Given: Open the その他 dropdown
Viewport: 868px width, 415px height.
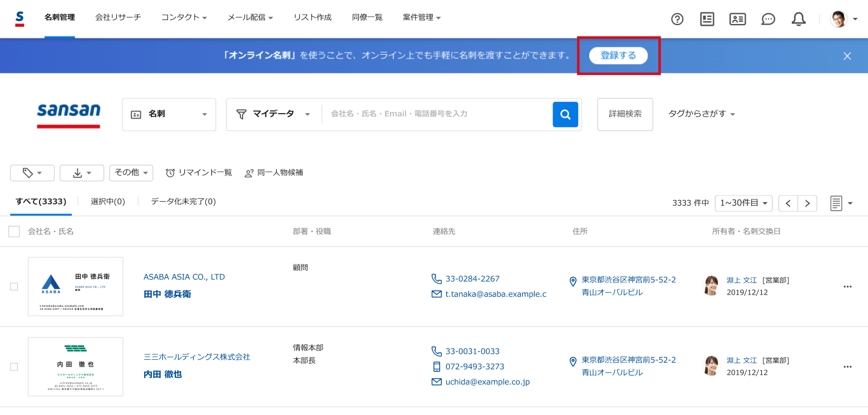Looking at the screenshot, I should pyautogui.click(x=131, y=173).
